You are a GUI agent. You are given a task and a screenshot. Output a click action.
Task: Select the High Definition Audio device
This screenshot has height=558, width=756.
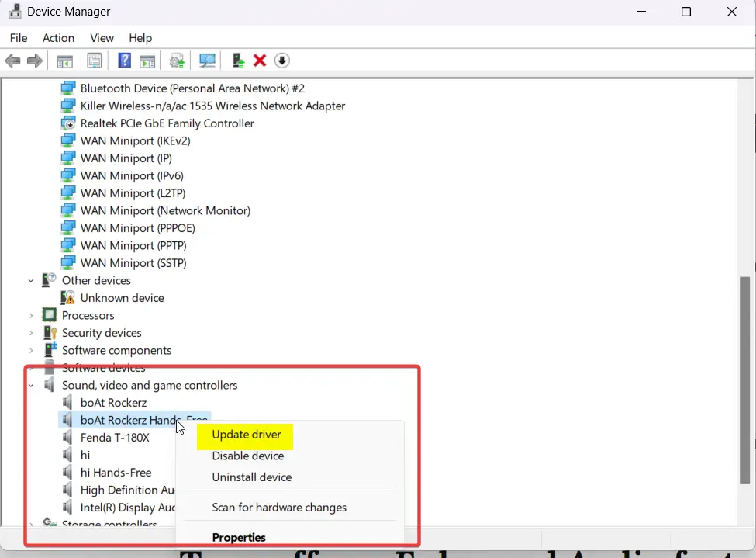(x=127, y=490)
